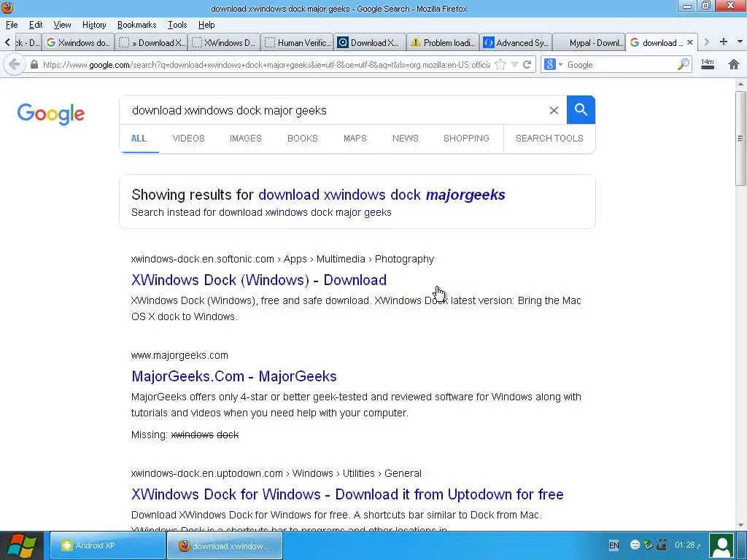Open a new tab with the plus icon
747x560 pixels.
point(723,42)
